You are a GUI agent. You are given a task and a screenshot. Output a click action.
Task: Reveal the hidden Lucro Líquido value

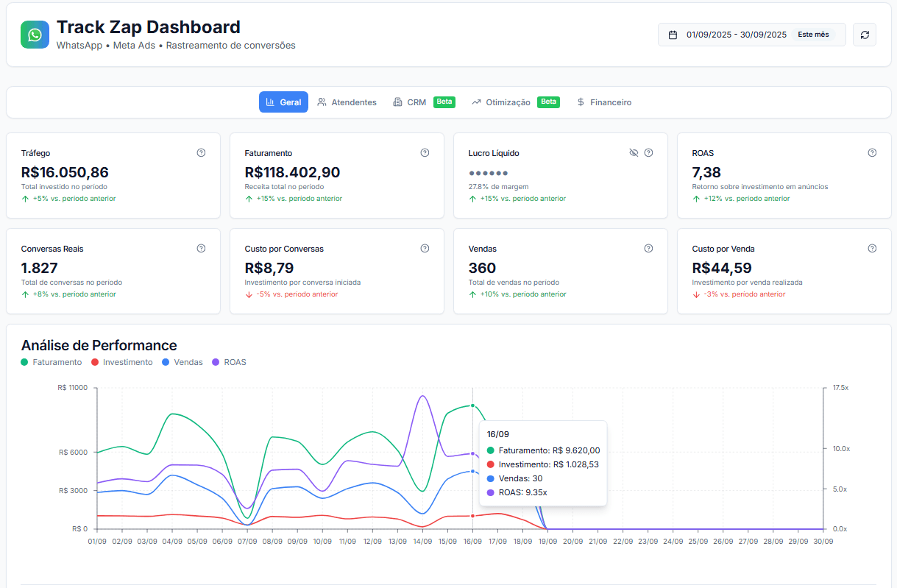coord(634,152)
